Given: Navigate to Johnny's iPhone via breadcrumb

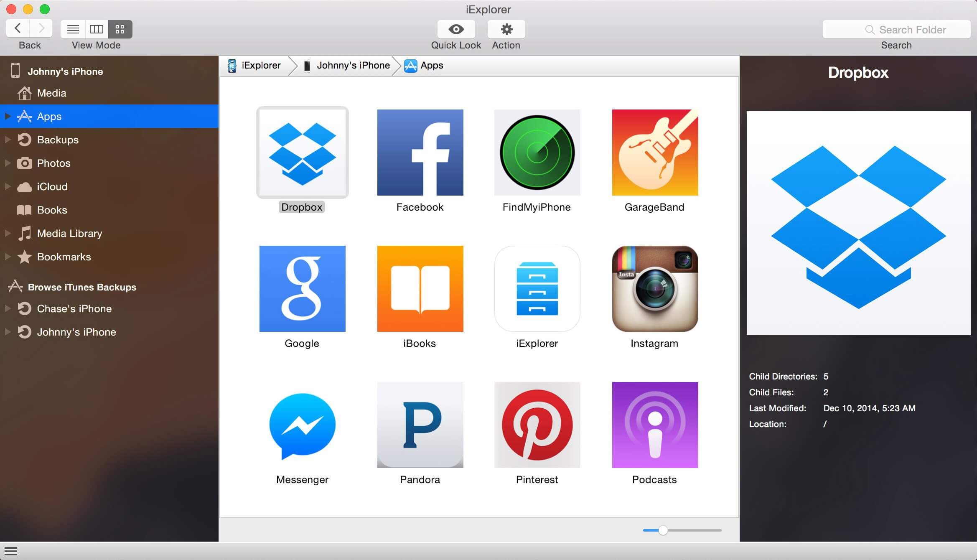Looking at the screenshot, I should pyautogui.click(x=353, y=65).
